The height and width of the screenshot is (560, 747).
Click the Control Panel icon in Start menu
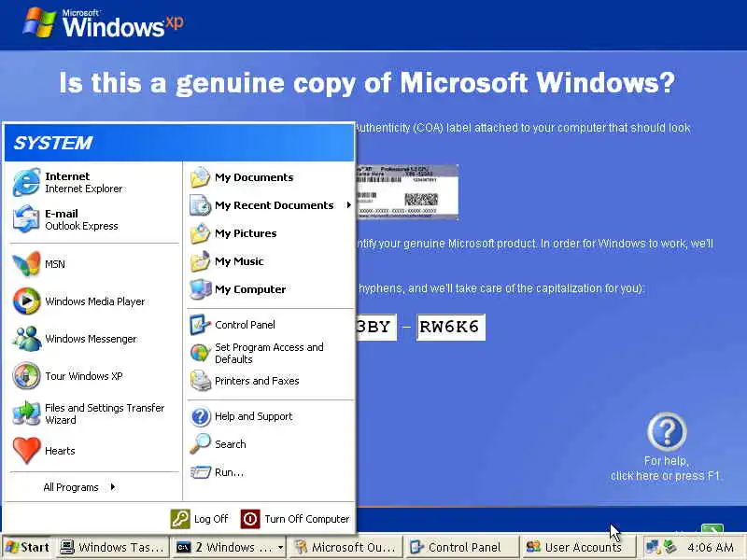tap(200, 325)
